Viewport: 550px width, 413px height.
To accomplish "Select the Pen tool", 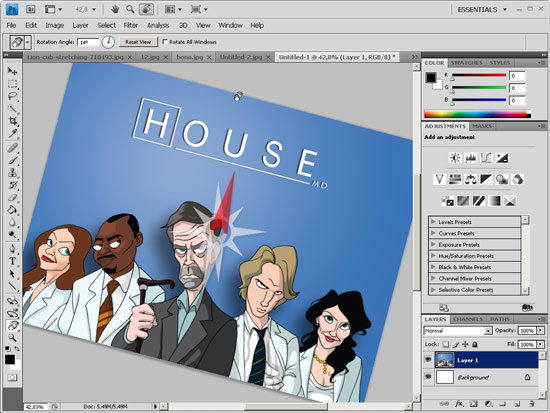I will click(13, 249).
